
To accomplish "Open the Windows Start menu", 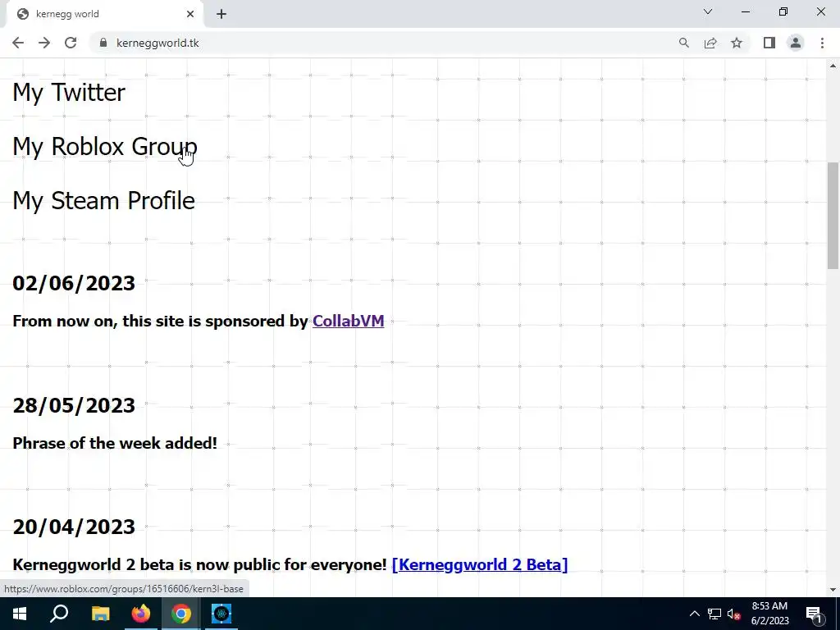I will coord(20,614).
